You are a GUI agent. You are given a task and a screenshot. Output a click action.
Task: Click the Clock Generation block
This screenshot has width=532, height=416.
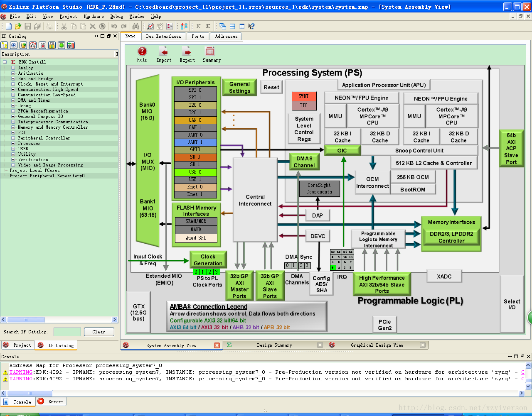(208, 260)
